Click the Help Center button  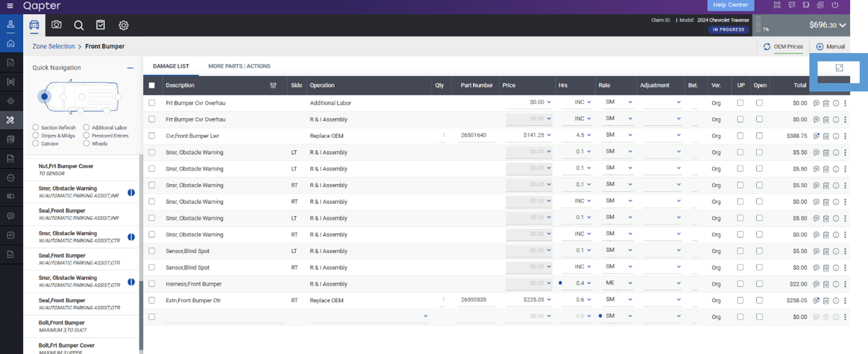[730, 5]
